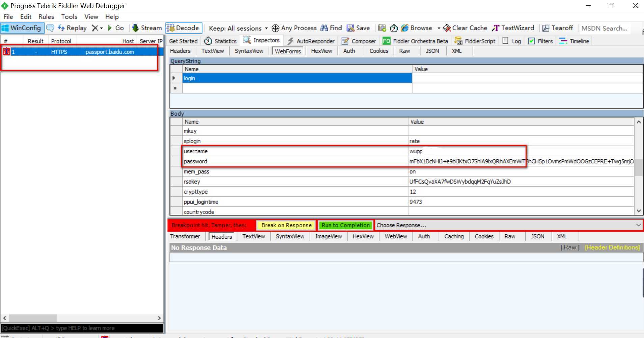Viewport: 644px width, 338px height.
Task: Click the WinConfig toolbar icon
Action: coord(5,28)
